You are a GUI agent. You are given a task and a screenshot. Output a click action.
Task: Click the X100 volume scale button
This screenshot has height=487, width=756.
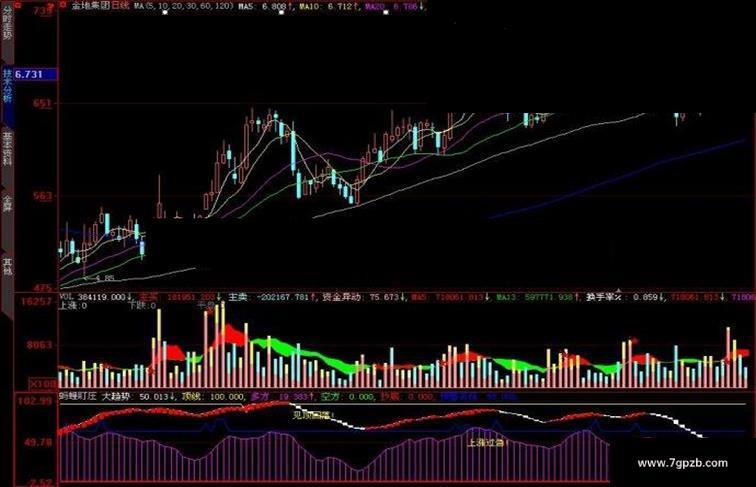pyautogui.click(x=42, y=384)
